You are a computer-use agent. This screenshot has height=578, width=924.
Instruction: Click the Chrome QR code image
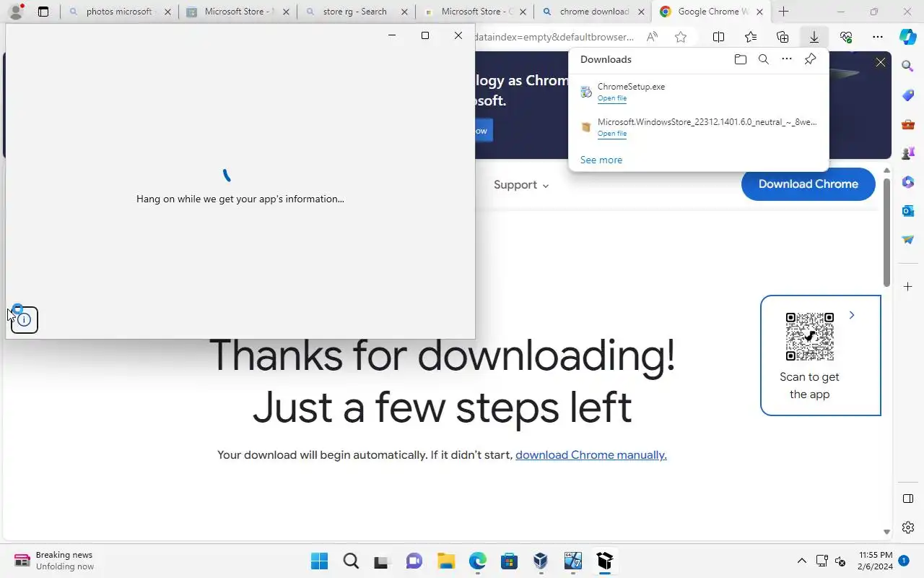click(809, 337)
